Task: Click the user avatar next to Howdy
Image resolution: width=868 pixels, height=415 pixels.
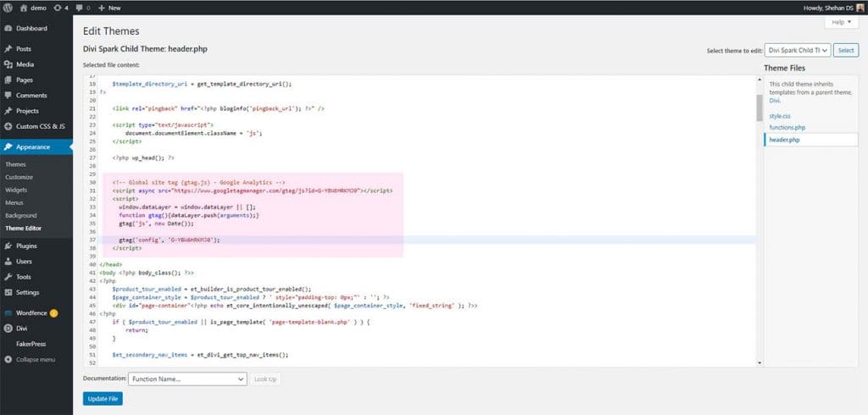Action: (860, 8)
